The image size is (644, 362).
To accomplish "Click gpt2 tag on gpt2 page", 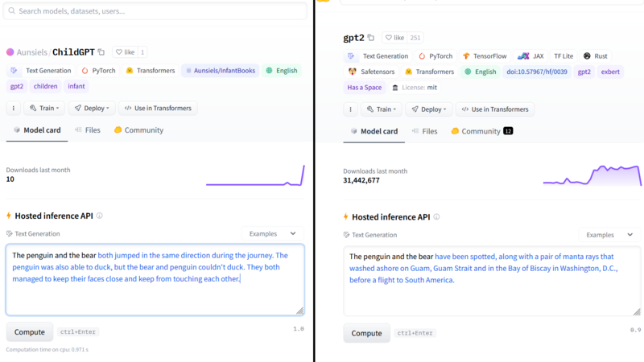I will pos(584,72).
